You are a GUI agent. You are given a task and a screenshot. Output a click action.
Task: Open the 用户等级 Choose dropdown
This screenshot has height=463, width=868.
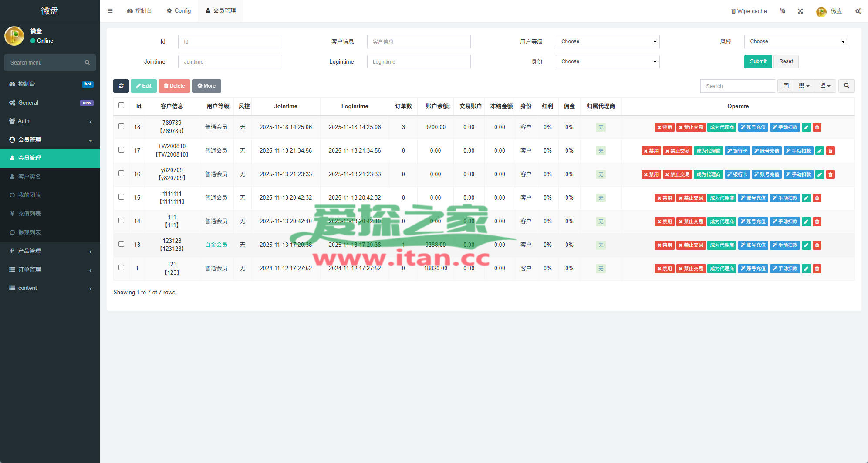pos(607,41)
